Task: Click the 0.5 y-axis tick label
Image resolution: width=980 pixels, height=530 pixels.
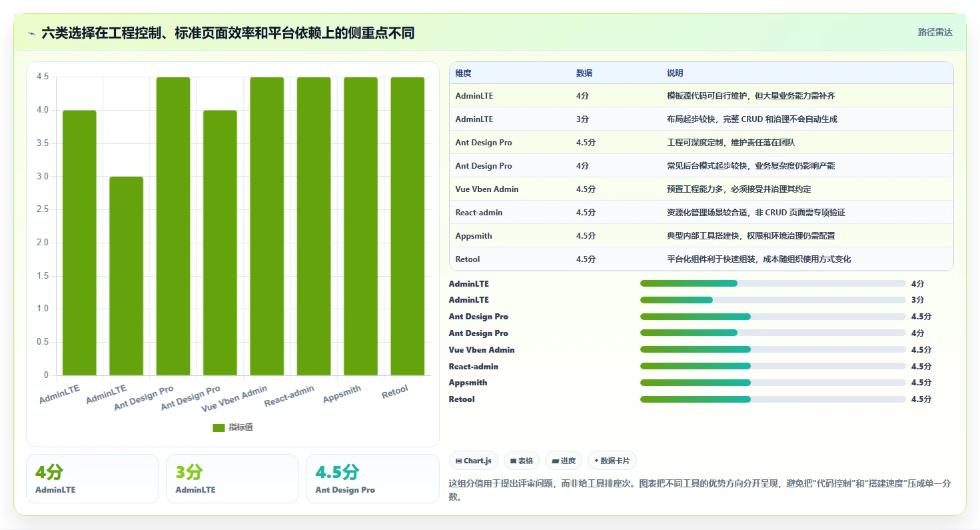Action: tap(43, 342)
